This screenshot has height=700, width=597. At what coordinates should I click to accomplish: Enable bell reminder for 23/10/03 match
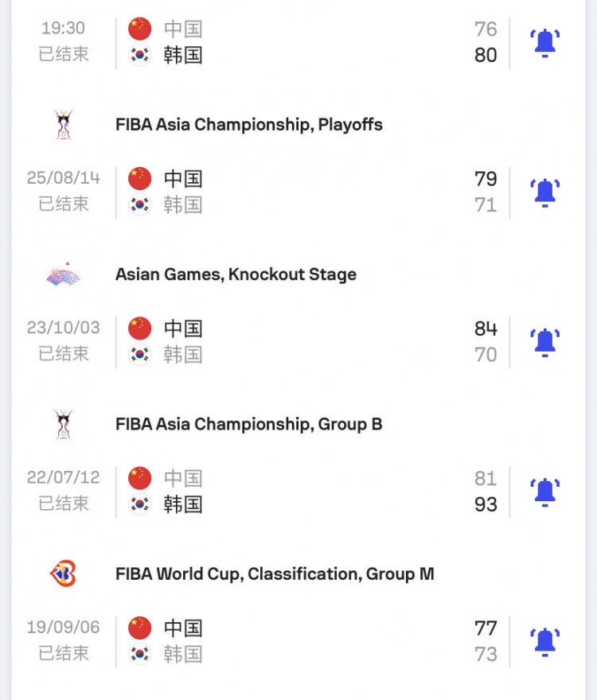[x=545, y=341]
